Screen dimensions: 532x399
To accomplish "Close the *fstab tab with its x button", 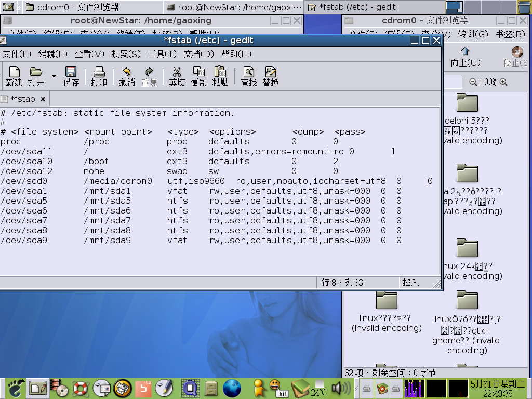I will 43,99.
